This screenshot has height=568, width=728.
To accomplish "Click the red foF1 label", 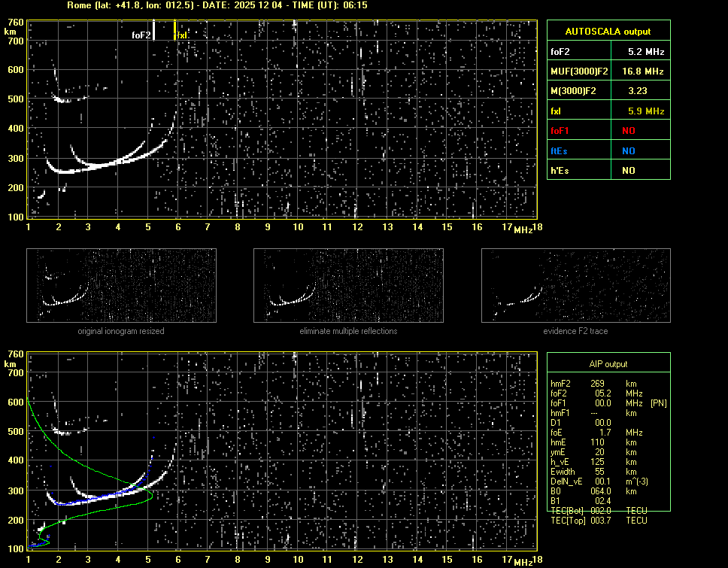I will pos(561,131).
